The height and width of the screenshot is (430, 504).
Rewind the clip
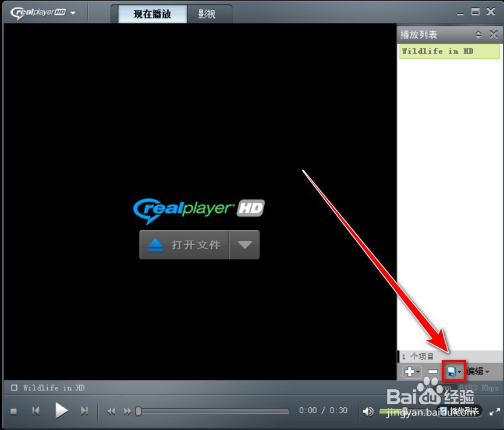[111, 412]
